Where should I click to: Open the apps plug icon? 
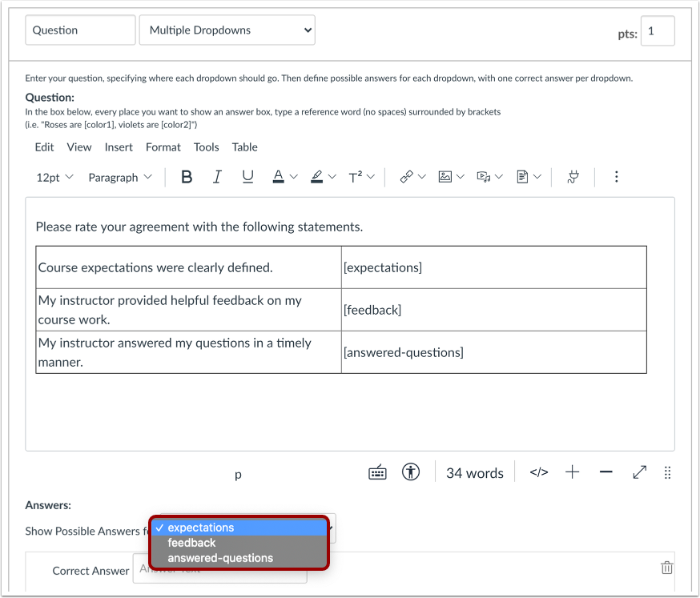pos(573,177)
